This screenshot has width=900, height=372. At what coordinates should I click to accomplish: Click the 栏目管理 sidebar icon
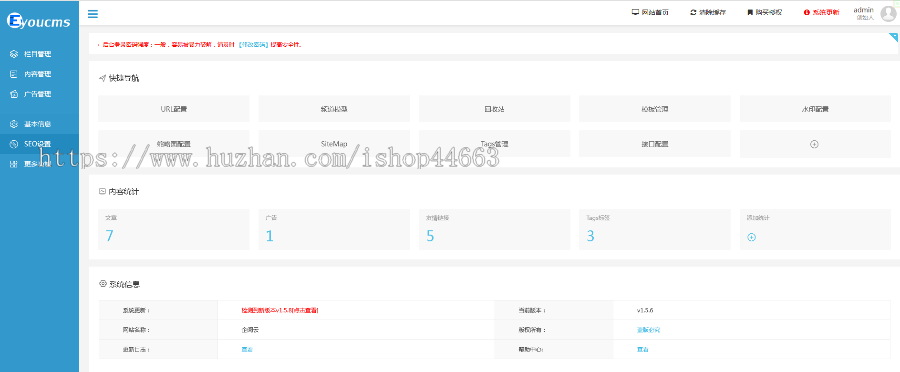click(14, 54)
